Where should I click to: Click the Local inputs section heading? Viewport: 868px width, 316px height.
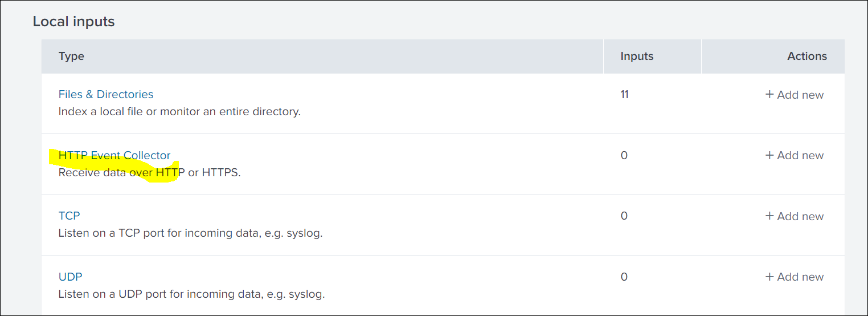tap(73, 22)
